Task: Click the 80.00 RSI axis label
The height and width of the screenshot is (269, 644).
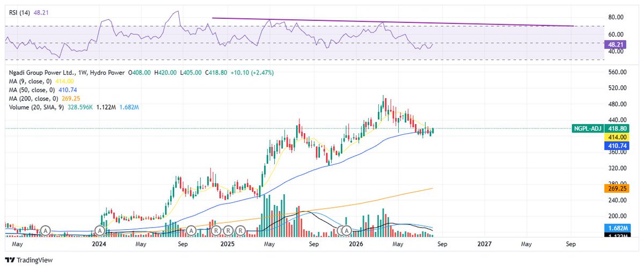Action: coord(616,17)
